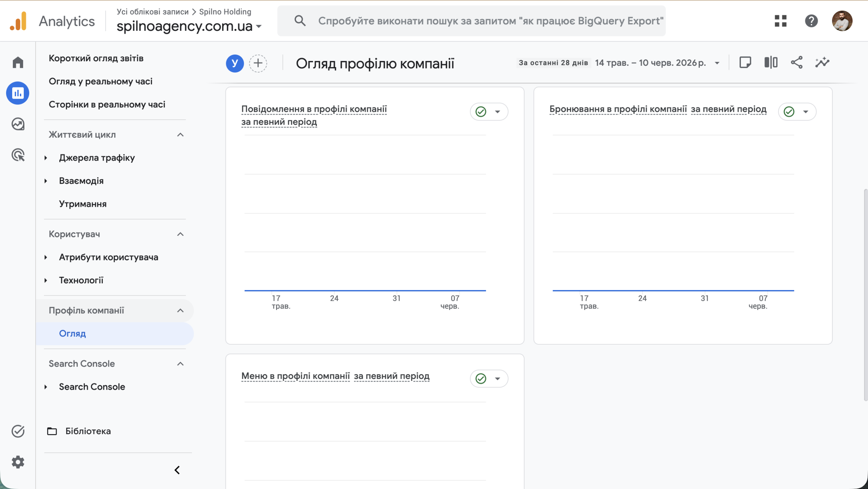868x489 pixels.
Task: Open the Утримання report
Action: pos(83,204)
